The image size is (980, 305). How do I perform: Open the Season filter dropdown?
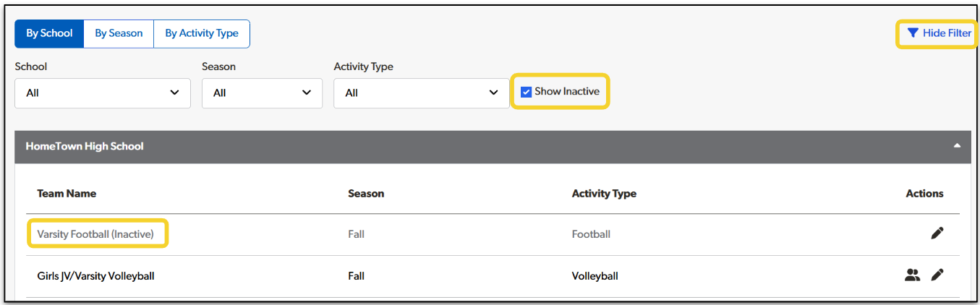[x=262, y=93]
